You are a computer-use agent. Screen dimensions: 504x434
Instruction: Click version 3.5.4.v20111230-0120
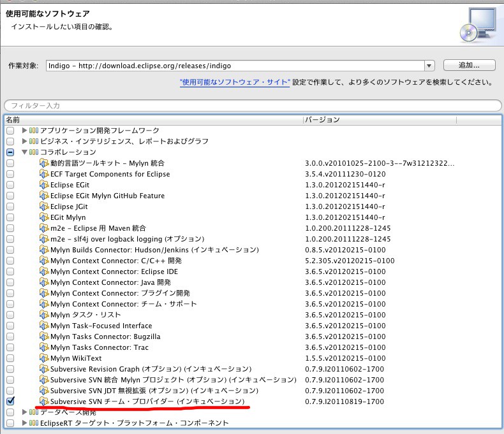pyautogui.click(x=345, y=174)
